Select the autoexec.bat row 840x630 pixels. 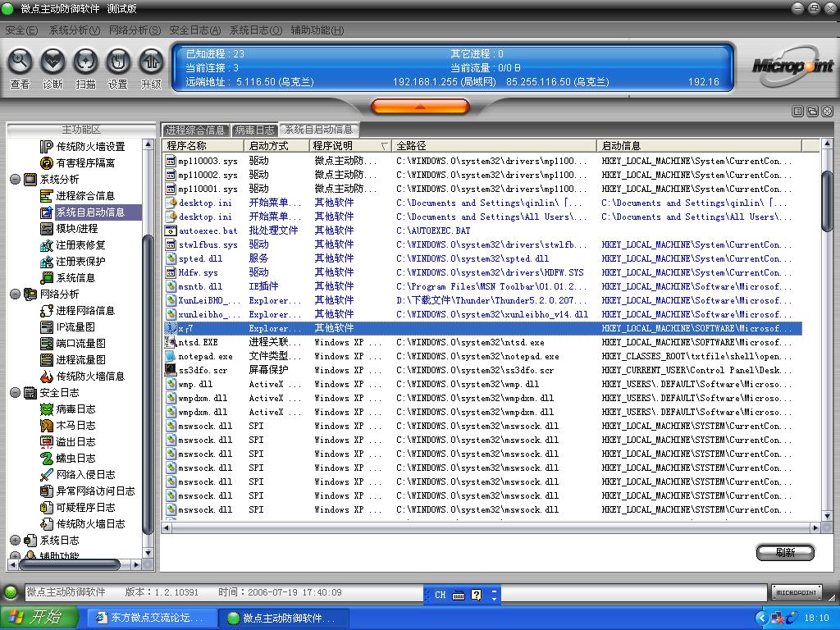(482, 231)
